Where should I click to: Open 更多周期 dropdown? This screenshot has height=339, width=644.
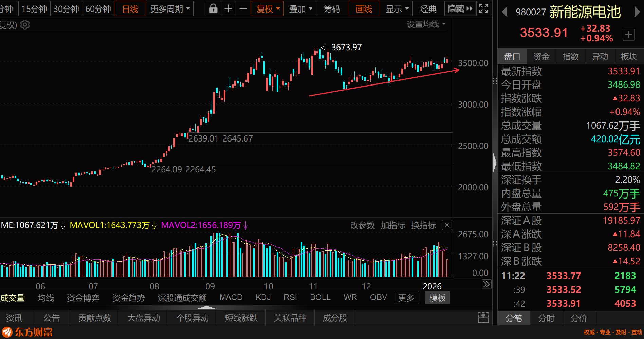[x=170, y=9]
